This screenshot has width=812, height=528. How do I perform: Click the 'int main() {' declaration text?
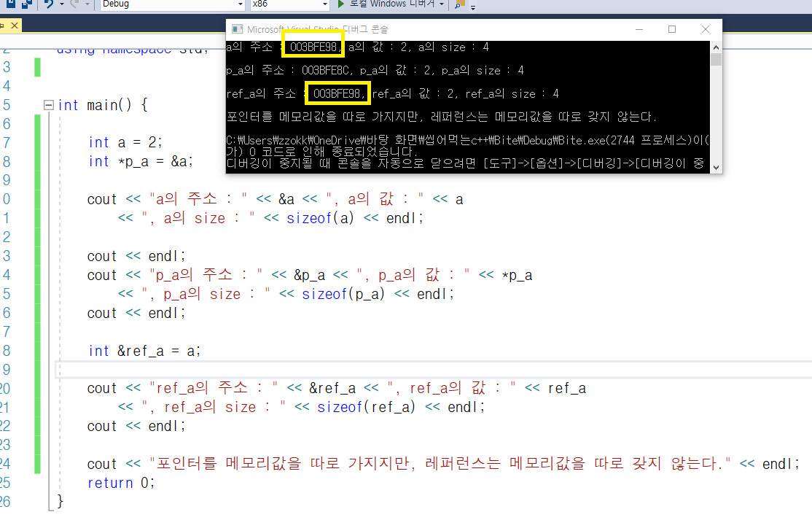103,105
